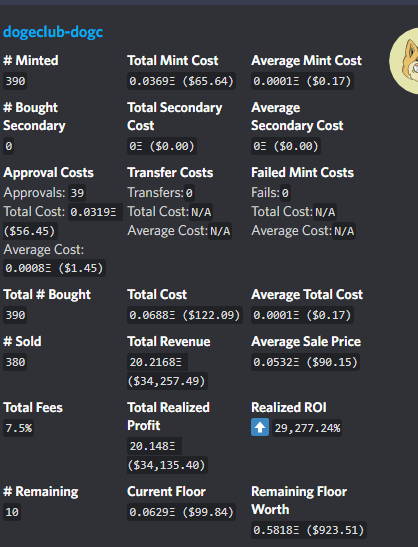Click the # Minted heading

(31, 61)
